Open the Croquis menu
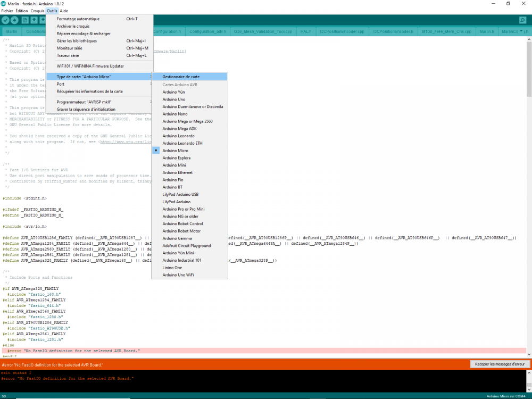 (x=37, y=11)
